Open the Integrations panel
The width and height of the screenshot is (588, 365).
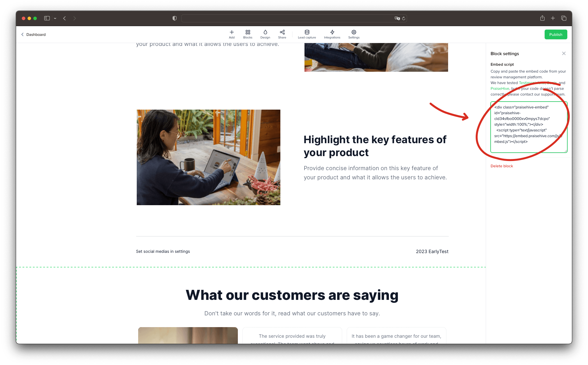[x=332, y=34]
